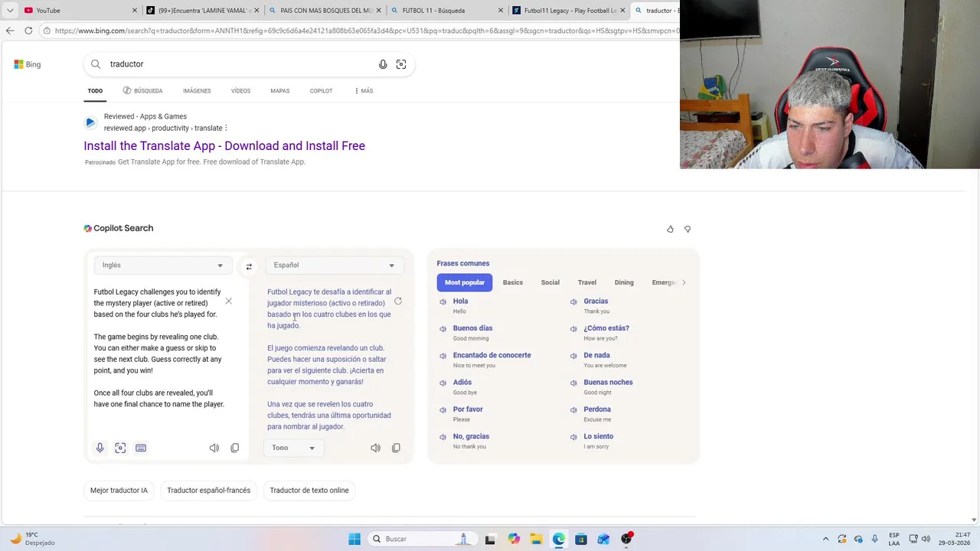
Task: Play pronunciation of Buenos días phrase
Action: (x=443, y=329)
